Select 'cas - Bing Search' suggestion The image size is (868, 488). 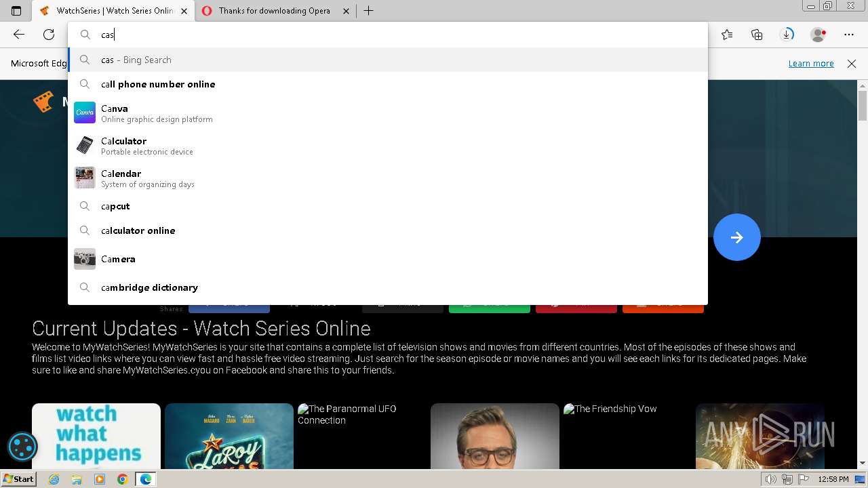coord(388,60)
